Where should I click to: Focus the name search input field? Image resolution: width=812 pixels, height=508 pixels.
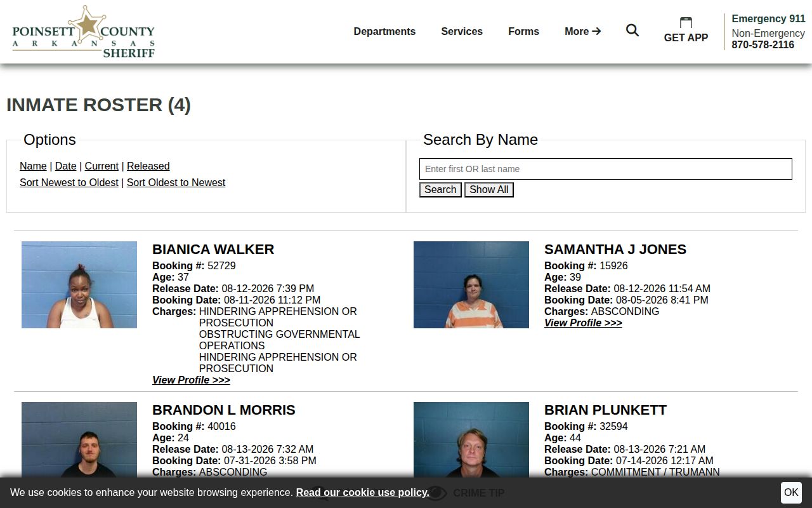click(x=606, y=169)
